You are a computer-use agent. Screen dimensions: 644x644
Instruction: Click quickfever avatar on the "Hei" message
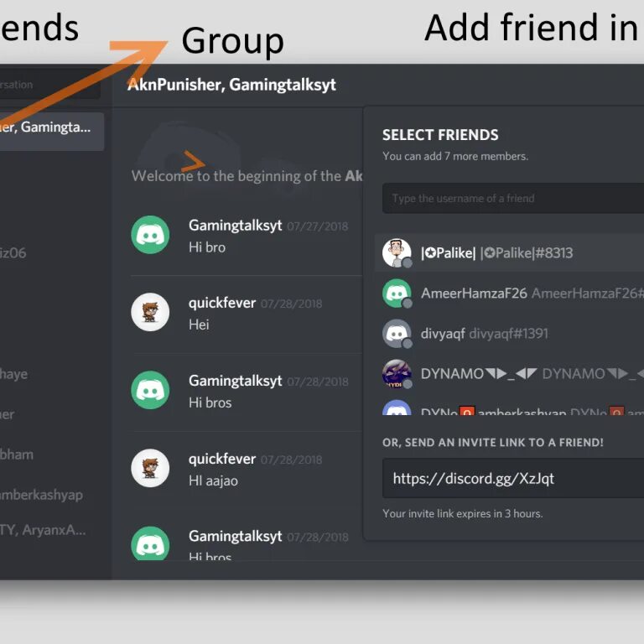click(x=150, y=312)
